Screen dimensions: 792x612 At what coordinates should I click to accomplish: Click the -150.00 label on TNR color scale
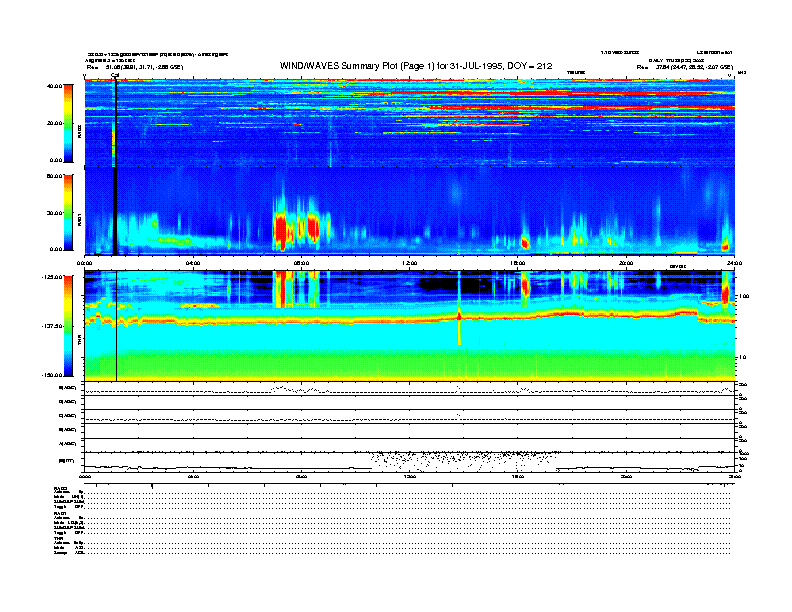(x=52, y=375)
